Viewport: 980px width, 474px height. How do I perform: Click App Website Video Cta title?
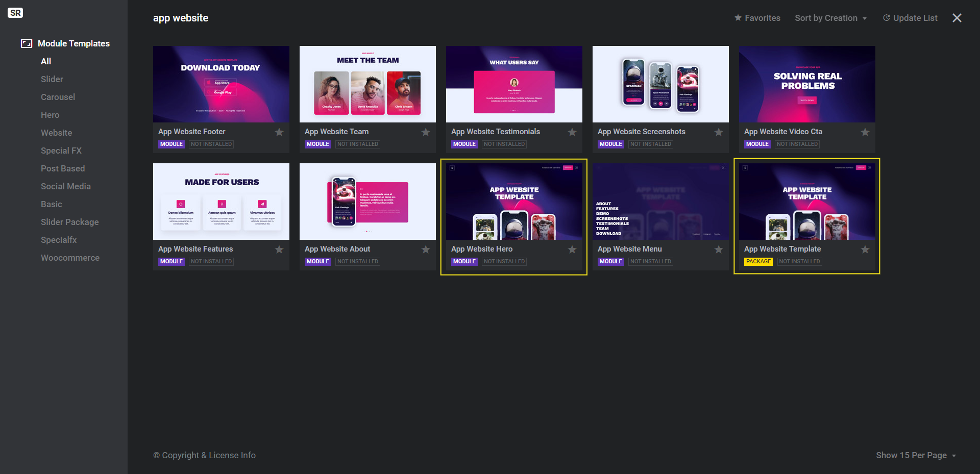tap(783, 132)
